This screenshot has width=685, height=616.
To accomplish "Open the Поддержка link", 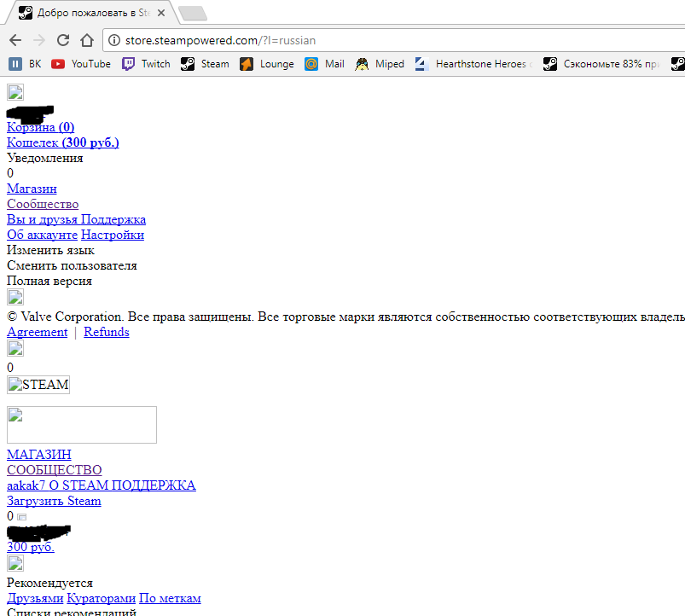I will (x=113, y=219).
